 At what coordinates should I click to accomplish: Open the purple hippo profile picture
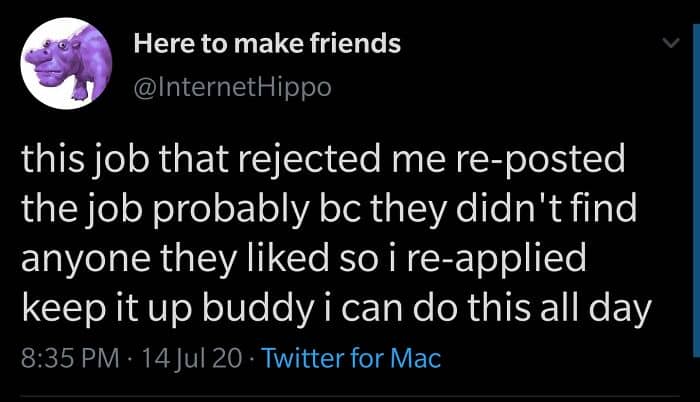(x=66, y=66)
